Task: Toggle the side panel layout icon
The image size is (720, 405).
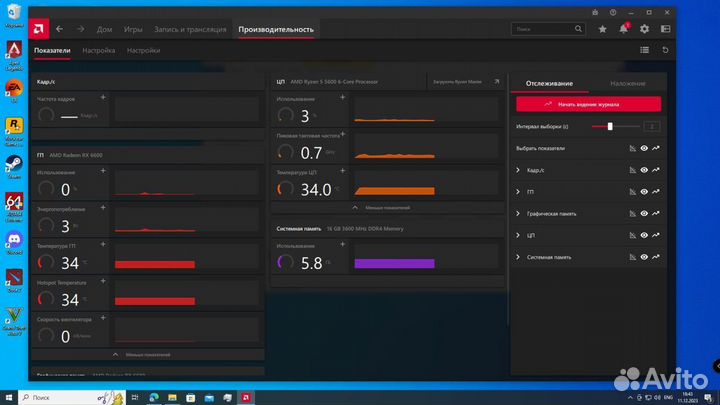Action: (x=665, y=29)
